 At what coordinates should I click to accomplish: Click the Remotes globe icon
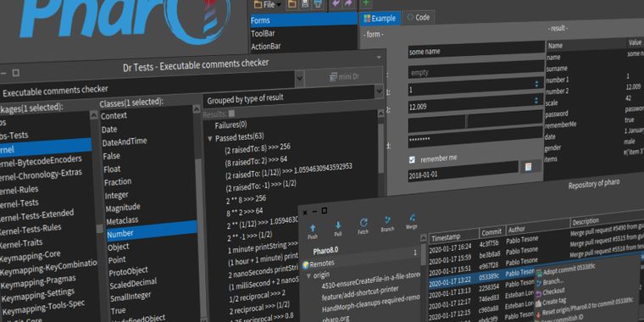(x=305, y=265)
